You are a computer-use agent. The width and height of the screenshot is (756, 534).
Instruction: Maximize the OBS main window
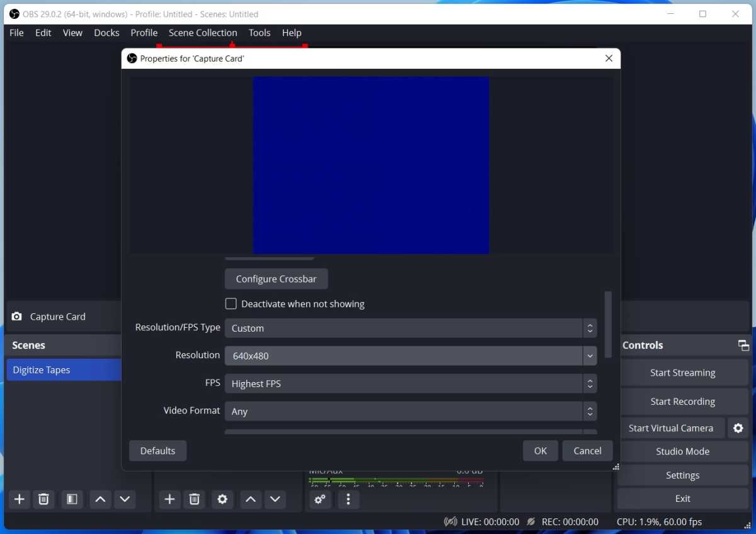click(702, 14)
